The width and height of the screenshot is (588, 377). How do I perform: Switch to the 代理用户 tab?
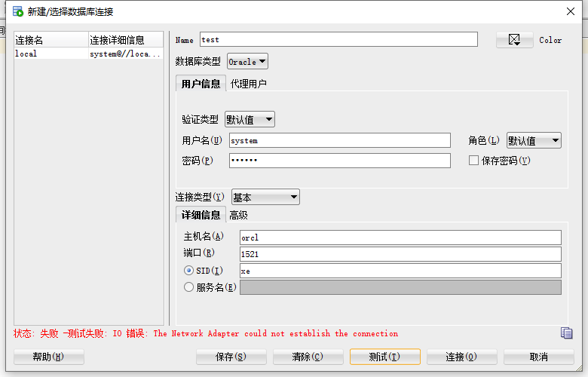[x=248, y=83]
